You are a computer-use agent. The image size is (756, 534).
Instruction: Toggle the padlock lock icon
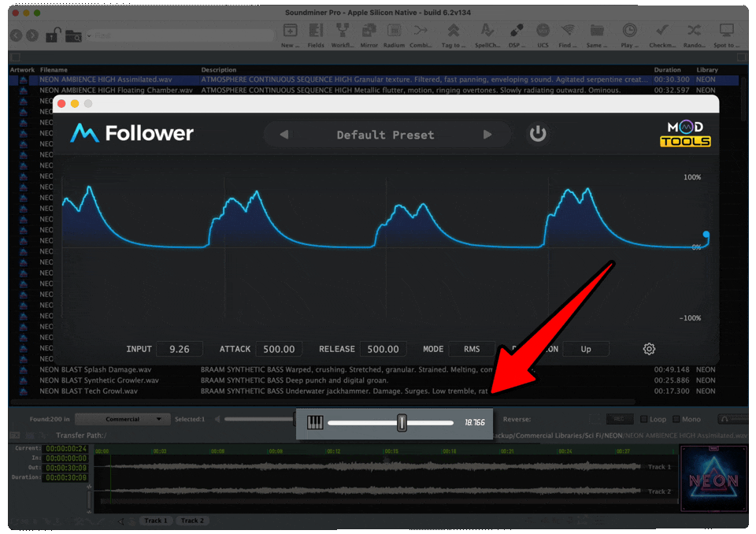point(53,35)
